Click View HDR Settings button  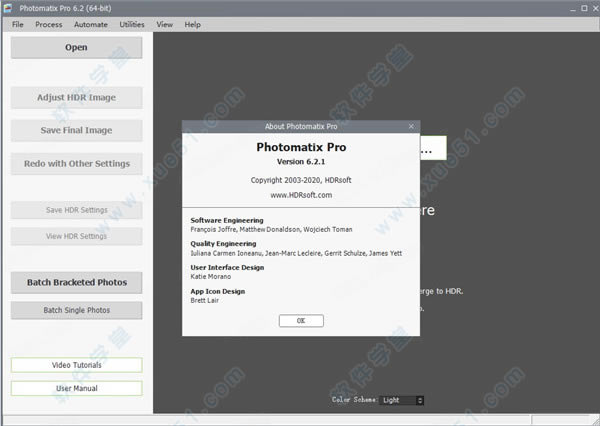point(77,236)
